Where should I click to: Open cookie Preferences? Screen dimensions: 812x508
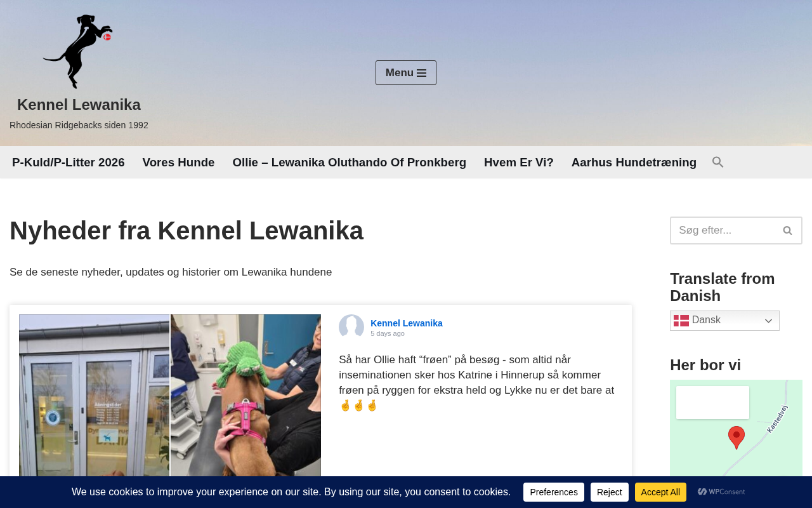(554, 492)
